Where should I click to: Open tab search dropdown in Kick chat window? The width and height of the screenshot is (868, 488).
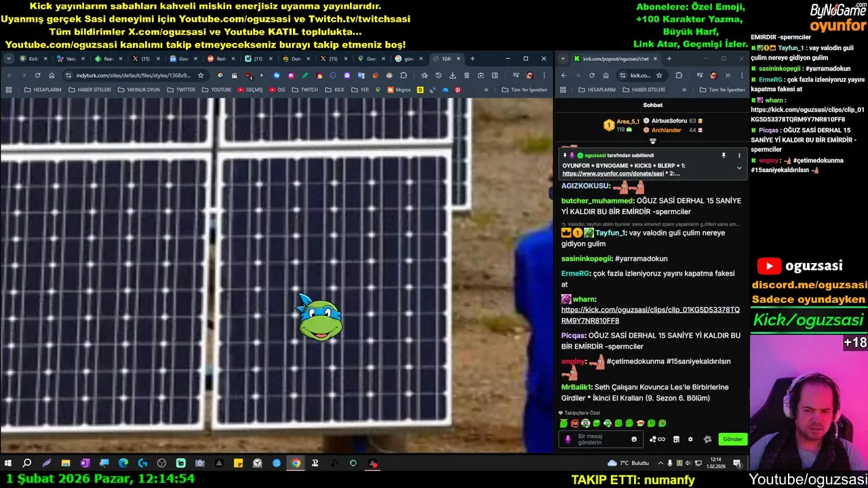[x=563, y=59]
